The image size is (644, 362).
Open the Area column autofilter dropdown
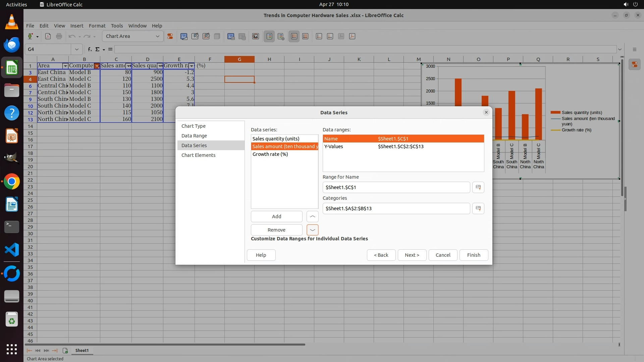tap(65, 66)
